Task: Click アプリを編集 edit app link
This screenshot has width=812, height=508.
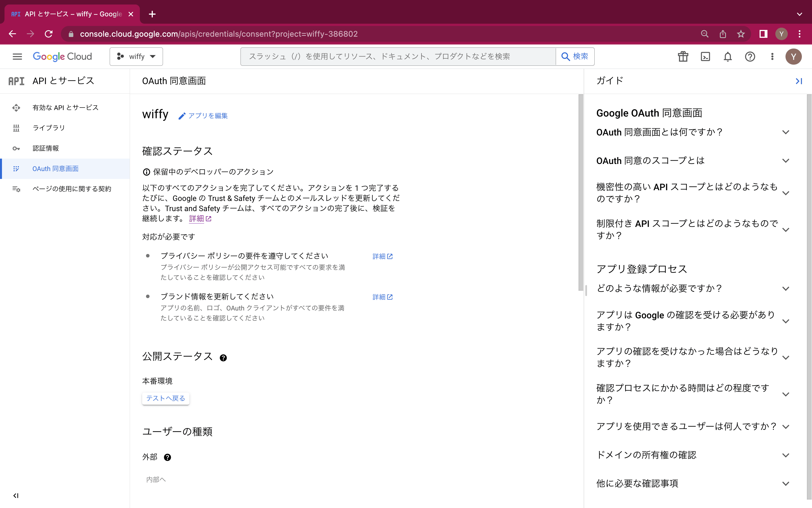Action: tap(203, 116)
